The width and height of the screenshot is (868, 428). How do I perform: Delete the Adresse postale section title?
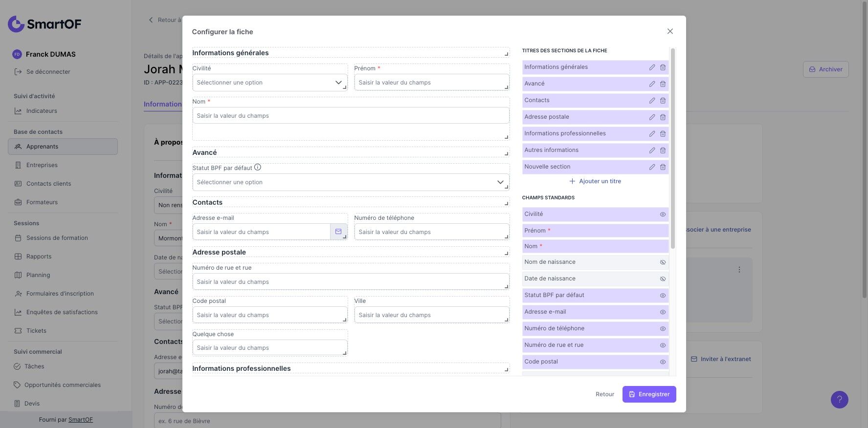663,117
